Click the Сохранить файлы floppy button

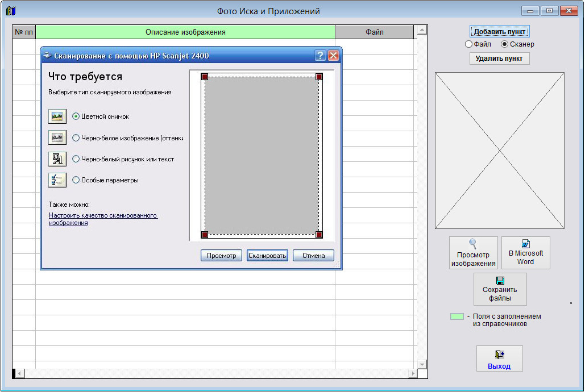pos(500,289)
